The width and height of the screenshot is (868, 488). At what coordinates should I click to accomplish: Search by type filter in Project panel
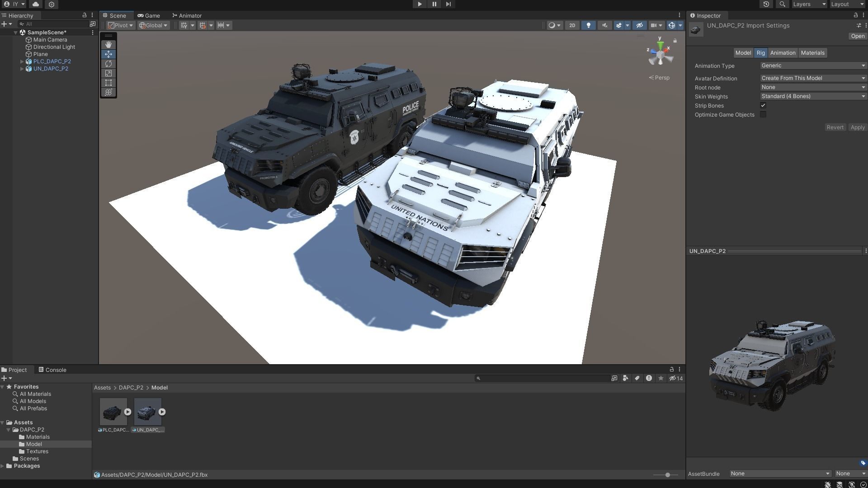(x=625, y=378)
